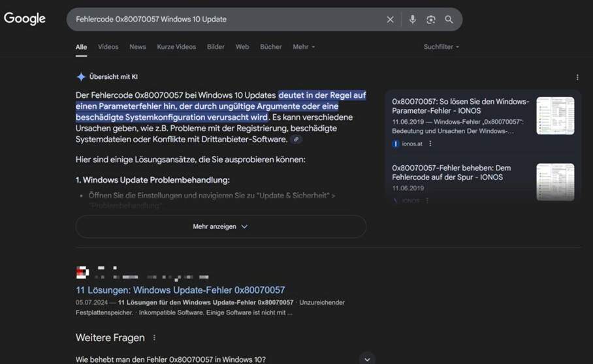Screen dimensions: 593x364
Task: Clear the search query with the X icon
Action: click(391, 20)
